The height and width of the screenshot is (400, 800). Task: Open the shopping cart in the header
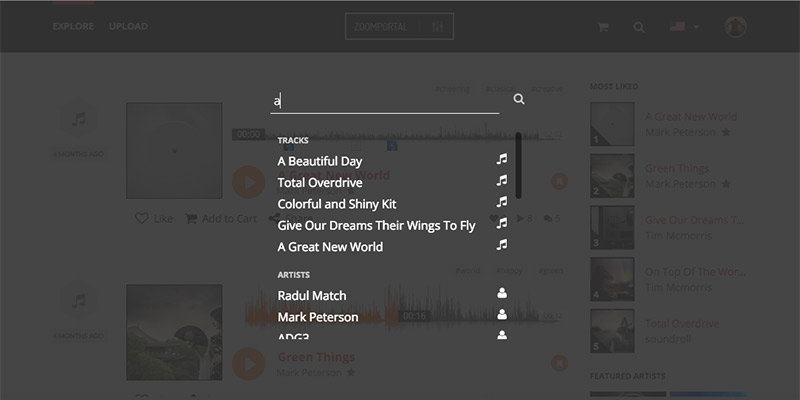(603, 27)
